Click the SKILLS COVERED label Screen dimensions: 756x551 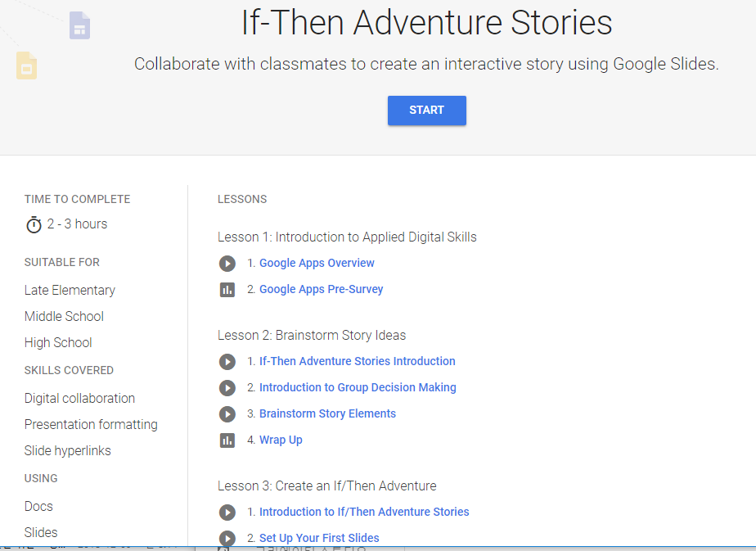(x=69, y=370)
